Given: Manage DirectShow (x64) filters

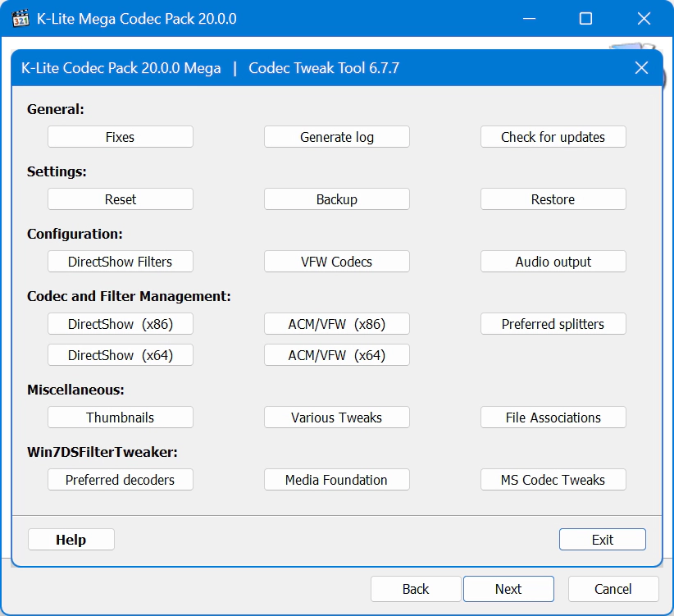Looking at the screenshot, I should [121, 355].
